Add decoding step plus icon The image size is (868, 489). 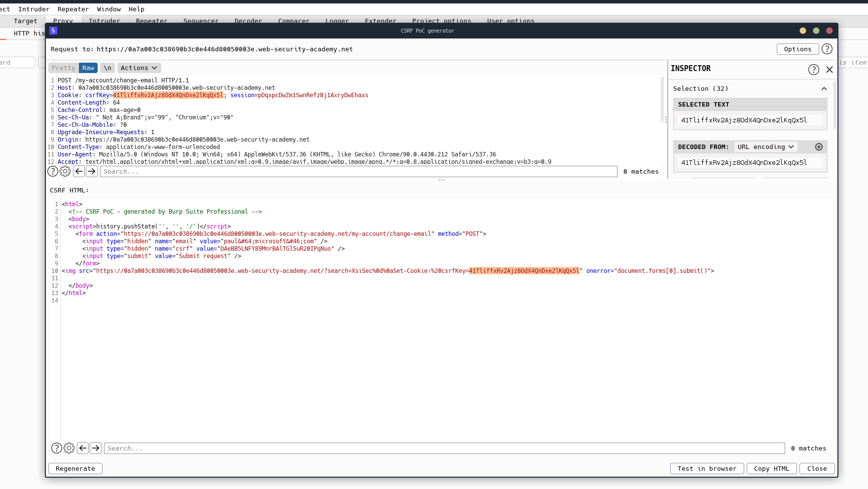tap(819, 147)
